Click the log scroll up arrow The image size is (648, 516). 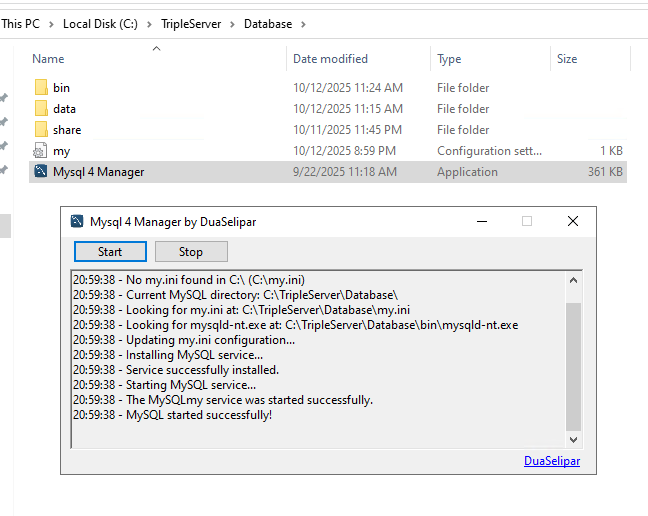click(573, 281)
